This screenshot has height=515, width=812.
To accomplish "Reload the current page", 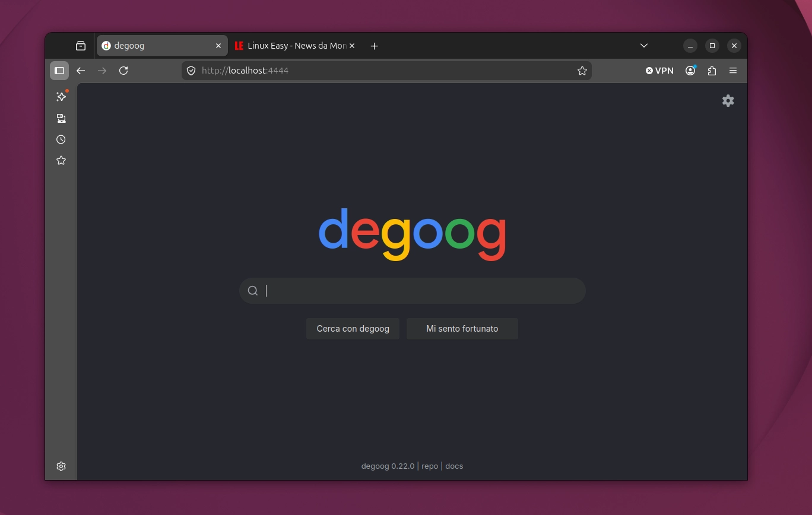I will pos(123,71).
